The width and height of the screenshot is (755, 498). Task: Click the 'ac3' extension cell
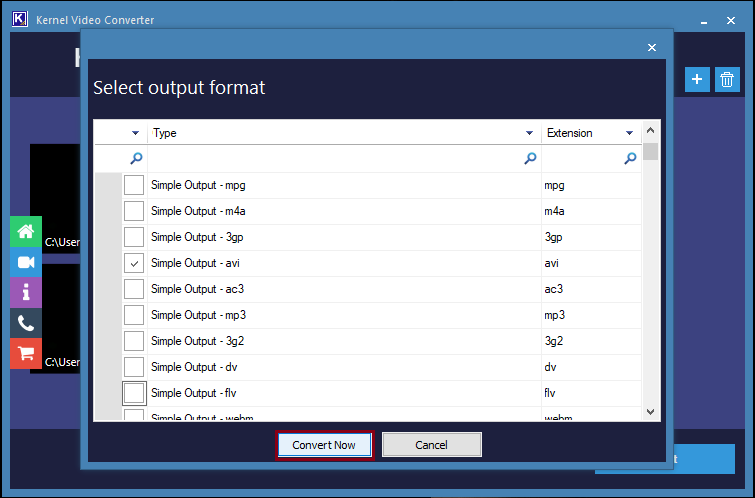coord(591,289)
